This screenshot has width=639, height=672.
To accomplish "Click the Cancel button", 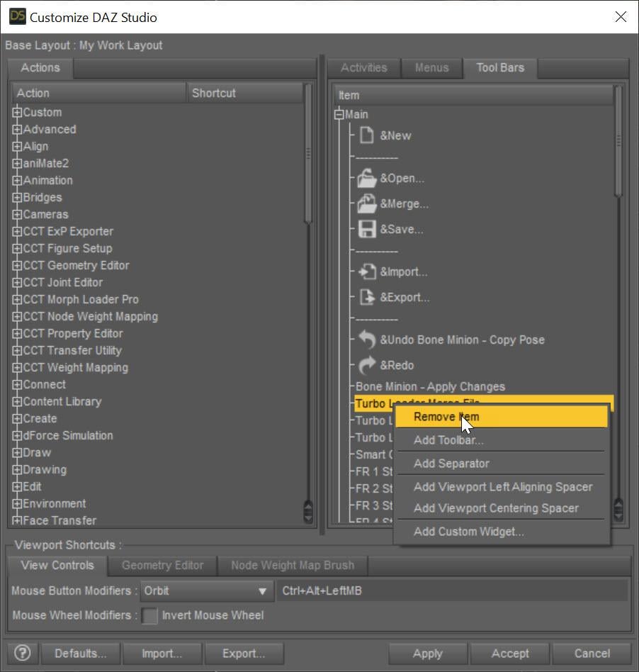I will point(592,654).
